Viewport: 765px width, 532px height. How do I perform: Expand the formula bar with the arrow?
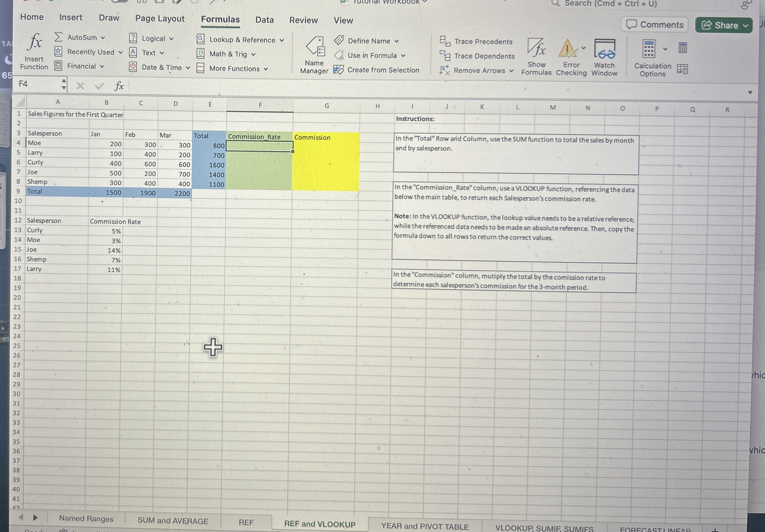click(750, 93)
